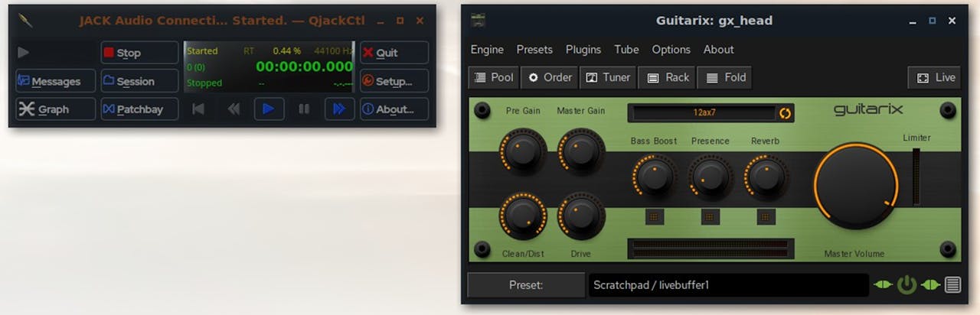Toggle the Order button in Guitarix toolbar
The height and width of the screenshot is (315, 980).
[549, 77]
